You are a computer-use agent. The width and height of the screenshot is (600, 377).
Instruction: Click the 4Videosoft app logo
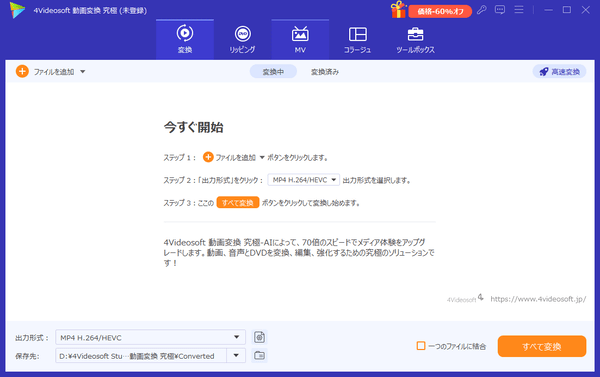click(x=17, y=10)
